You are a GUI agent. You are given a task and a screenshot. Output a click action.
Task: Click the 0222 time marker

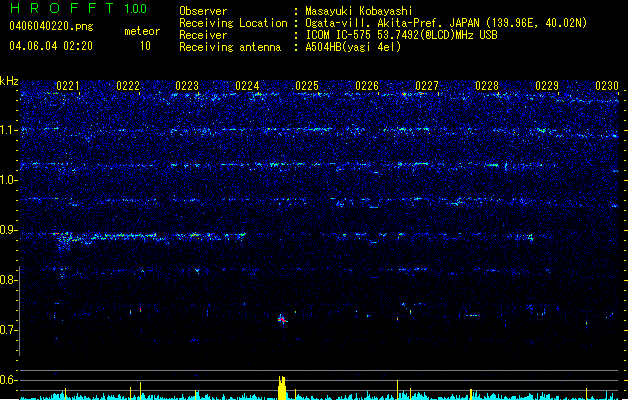click(x=128, y=86)
